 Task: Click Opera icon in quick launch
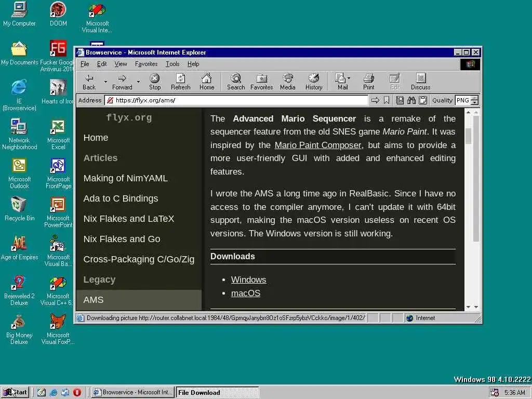pyautogui.click(x=77, y=392)
